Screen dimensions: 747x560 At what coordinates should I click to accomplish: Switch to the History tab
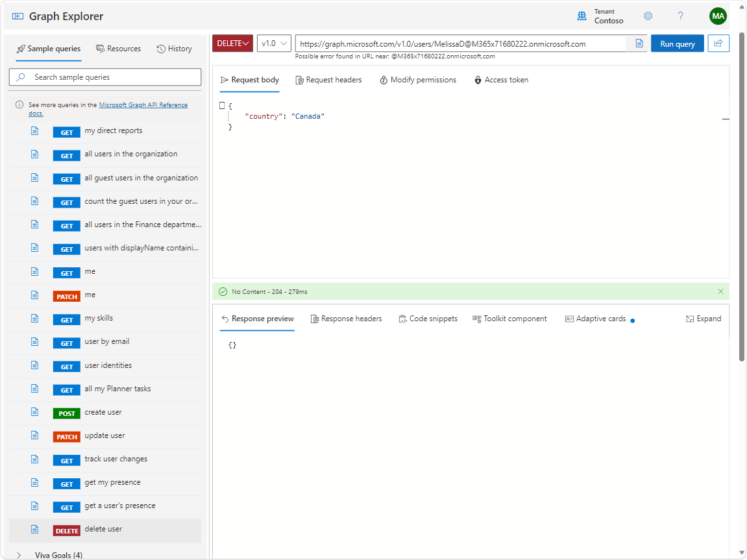click(175, 49)
